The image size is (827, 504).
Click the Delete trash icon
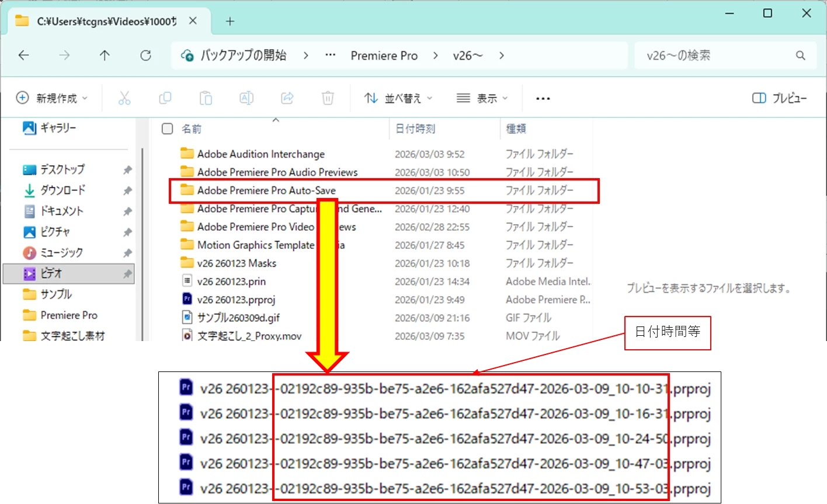pyautogui.click(x=328, y=98)
